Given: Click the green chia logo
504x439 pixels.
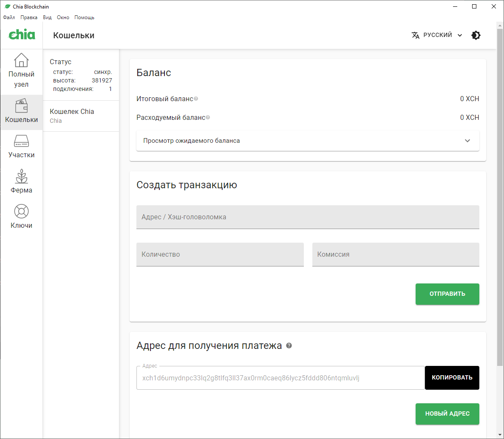Looking at the screenshot, I should click(x=22, y=35).
